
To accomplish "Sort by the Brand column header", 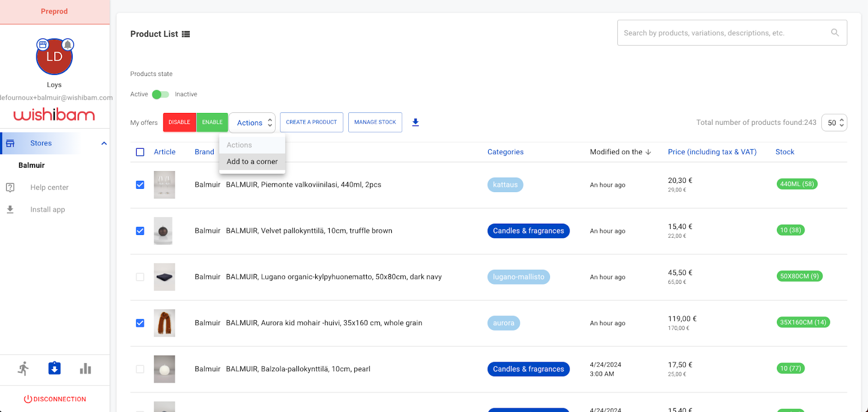I will [205, 152].
